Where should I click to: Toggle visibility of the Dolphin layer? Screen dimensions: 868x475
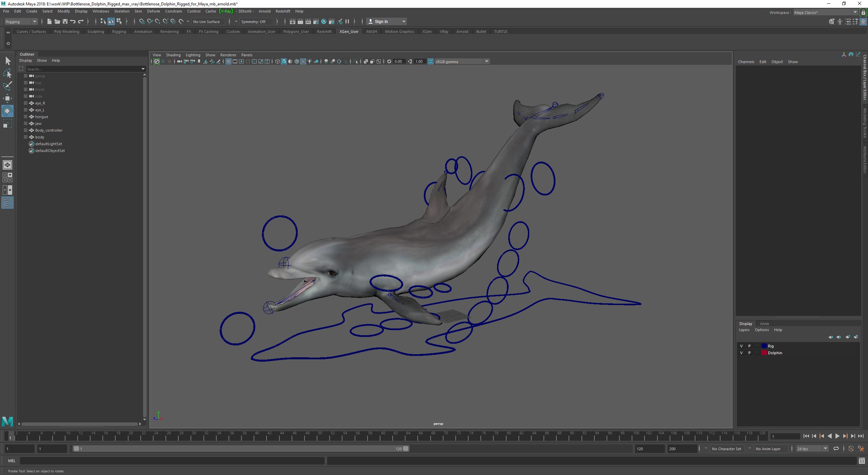741,353
